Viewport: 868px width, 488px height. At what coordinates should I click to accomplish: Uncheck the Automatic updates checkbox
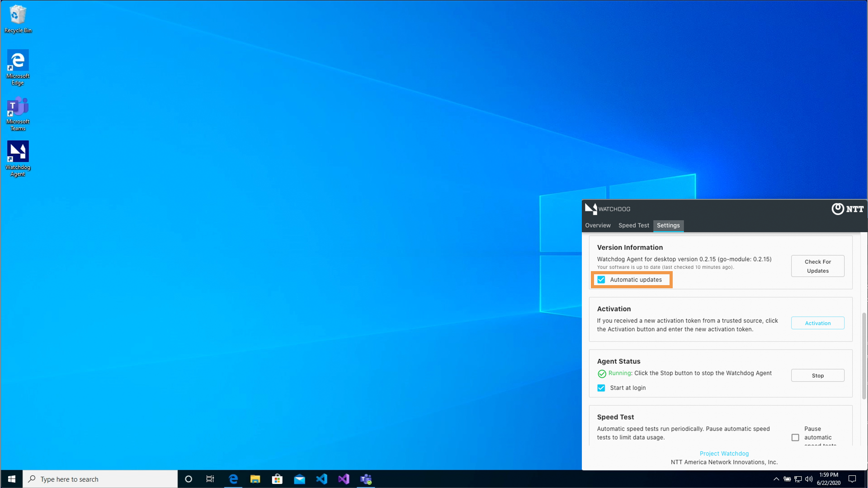[x=601, y=280]
